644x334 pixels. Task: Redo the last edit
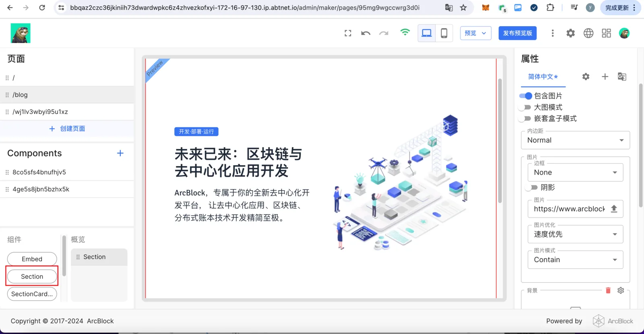coord(384,33)
